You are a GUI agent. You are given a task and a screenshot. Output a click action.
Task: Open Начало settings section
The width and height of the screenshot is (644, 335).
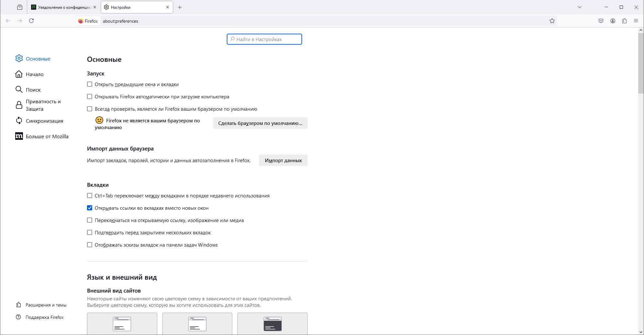pyautogui.click(x=29, y=74)
